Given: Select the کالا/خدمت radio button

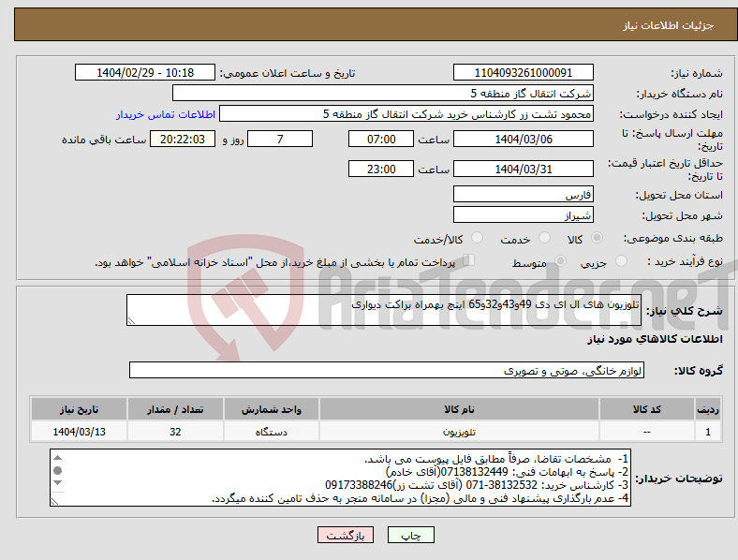Looking at the screenshot, I should [477, 238].
